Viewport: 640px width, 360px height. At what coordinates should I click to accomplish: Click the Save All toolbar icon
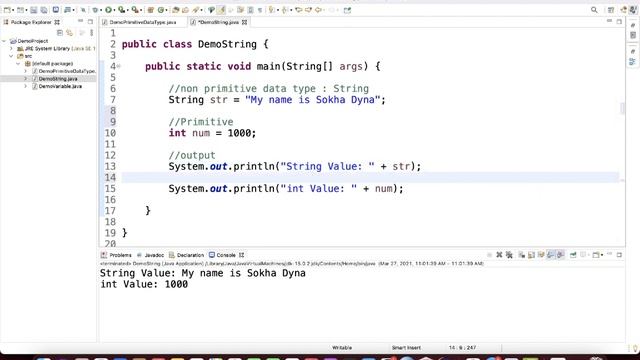pyautogui.click(x=44, y=10)
